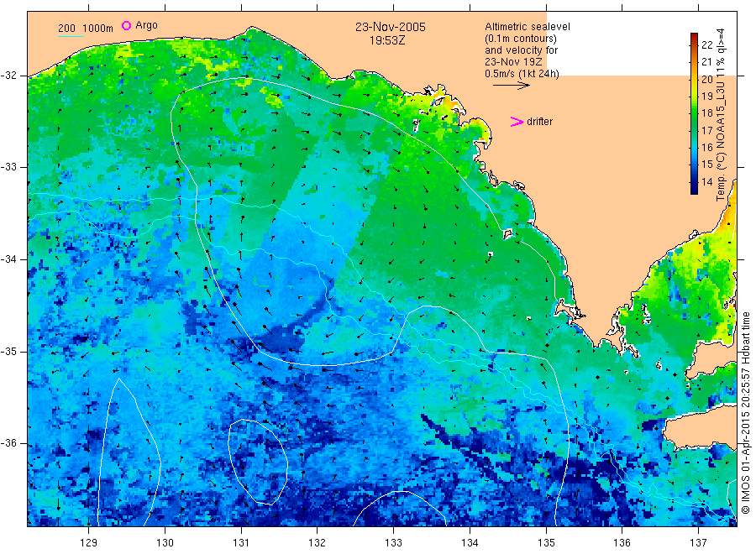This screenshot has width=756, height=554.
Task: Click the velocity scale arrow in the legend
Action: [511, 86]
